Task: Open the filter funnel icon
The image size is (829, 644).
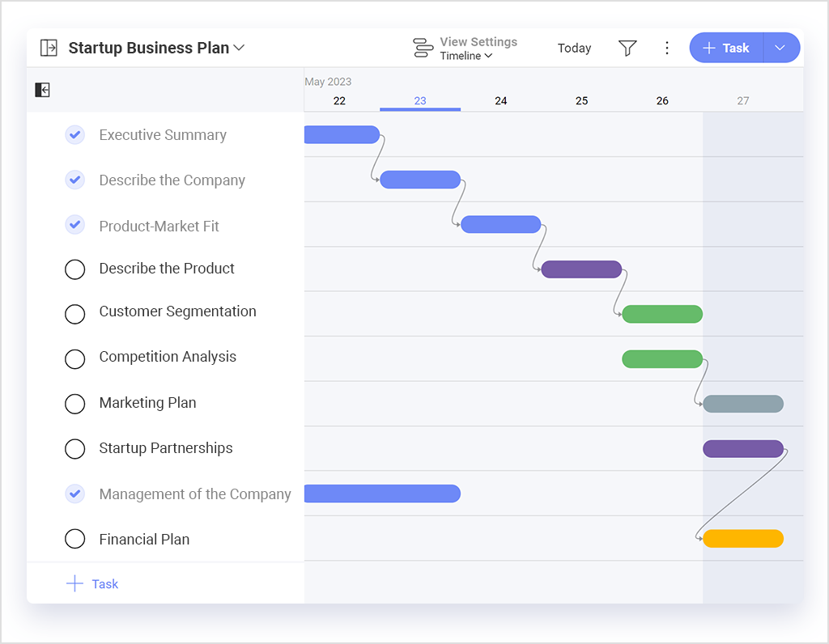Action: click(627, 49)
